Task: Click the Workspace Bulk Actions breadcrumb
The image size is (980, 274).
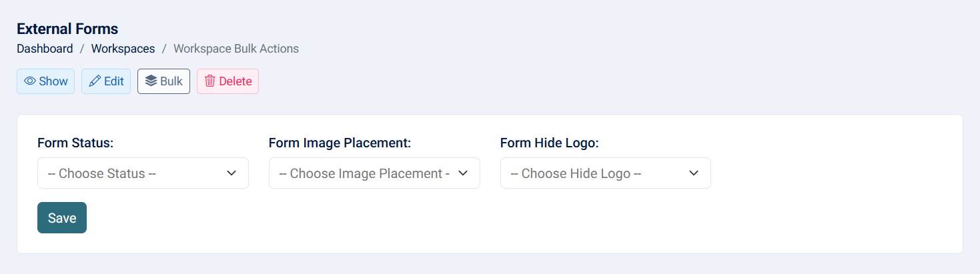Action: (x=236, y=49)
